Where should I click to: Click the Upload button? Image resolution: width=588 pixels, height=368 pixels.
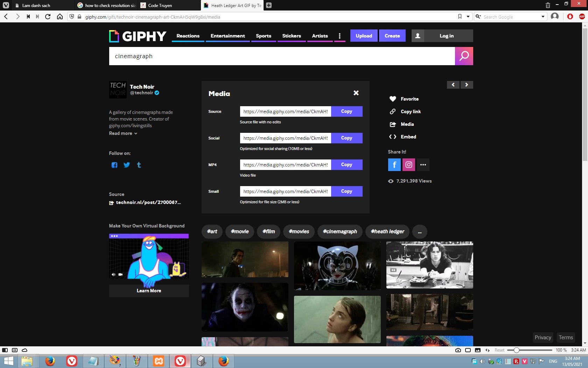tap(364, 36)
